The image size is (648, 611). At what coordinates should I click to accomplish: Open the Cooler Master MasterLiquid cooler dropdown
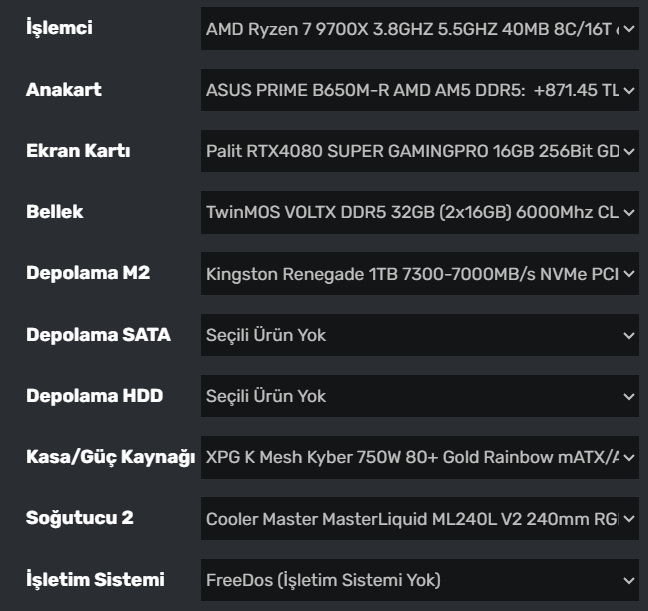click(410, 519)
